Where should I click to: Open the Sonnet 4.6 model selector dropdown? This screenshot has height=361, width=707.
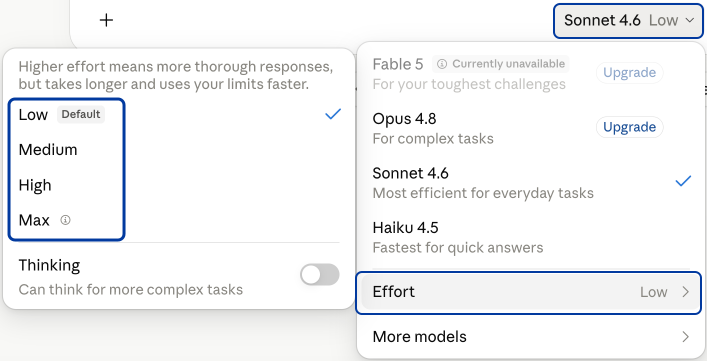(x=629, y=21)
